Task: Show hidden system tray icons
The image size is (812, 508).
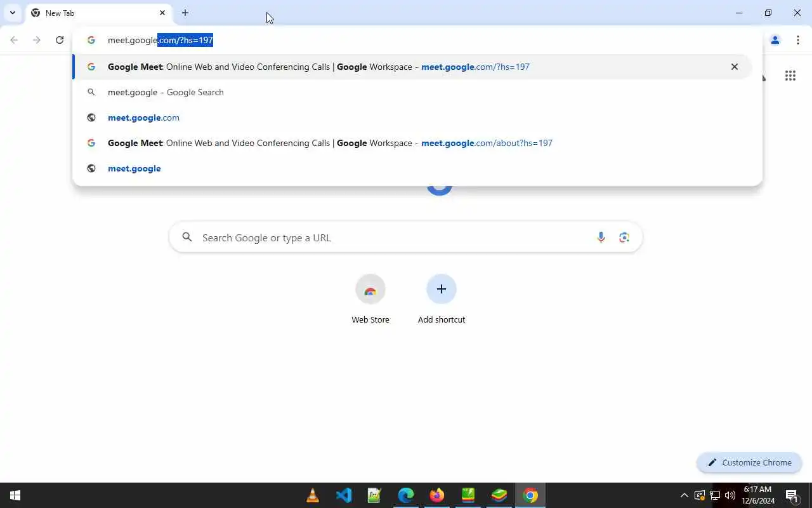Action: [x=684, y=495]
